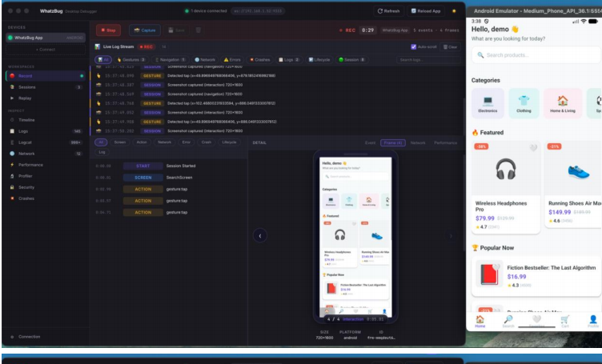Image resolution: width=602 pixels, height=364 pixels.
Task: Open the Running Shoes Air Max card in Featured
Action: pyautogui.click(x=573, y=184)
